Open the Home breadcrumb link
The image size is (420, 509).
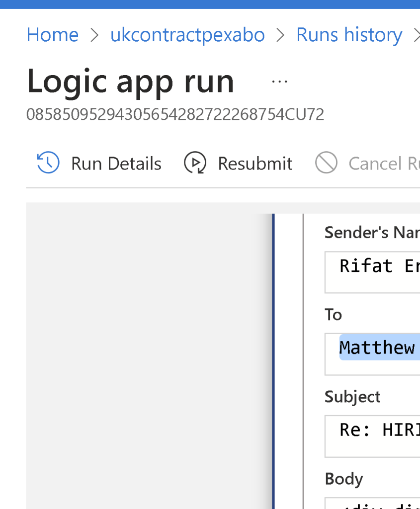(x=53, y=35)
